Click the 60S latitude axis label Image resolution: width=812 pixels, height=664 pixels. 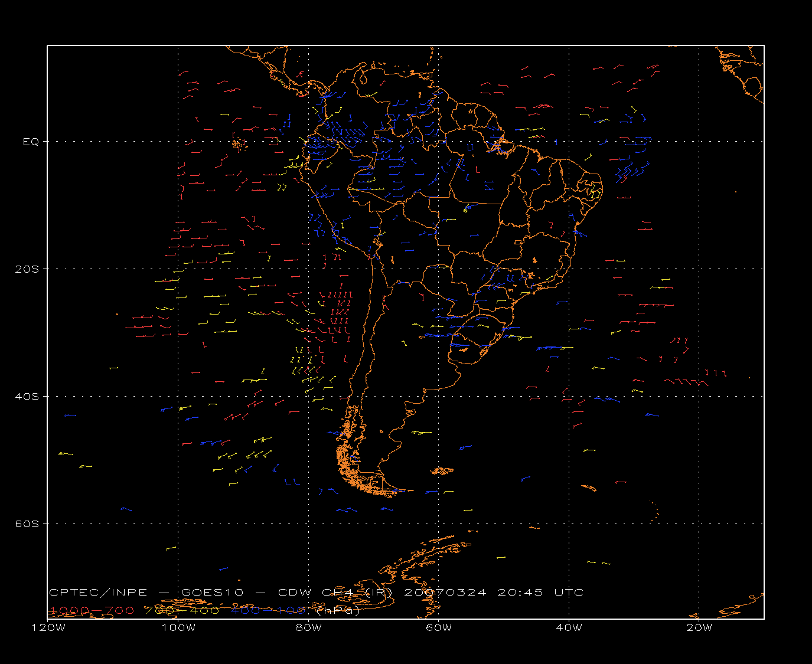pos(27,524)
